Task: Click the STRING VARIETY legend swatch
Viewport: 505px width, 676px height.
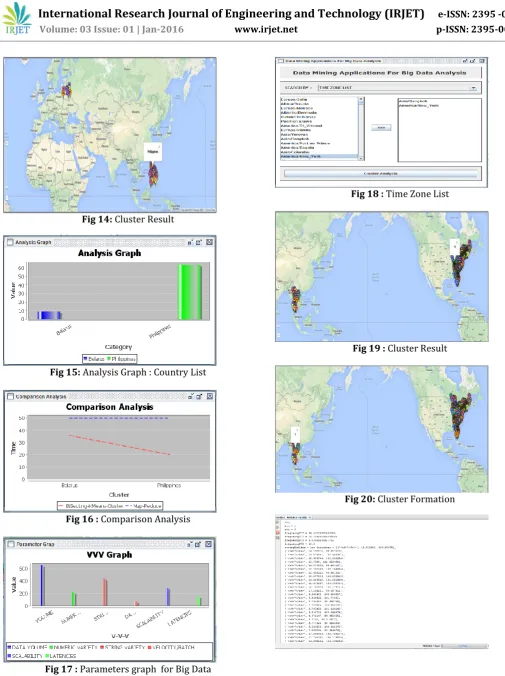Action: (102, 648)
